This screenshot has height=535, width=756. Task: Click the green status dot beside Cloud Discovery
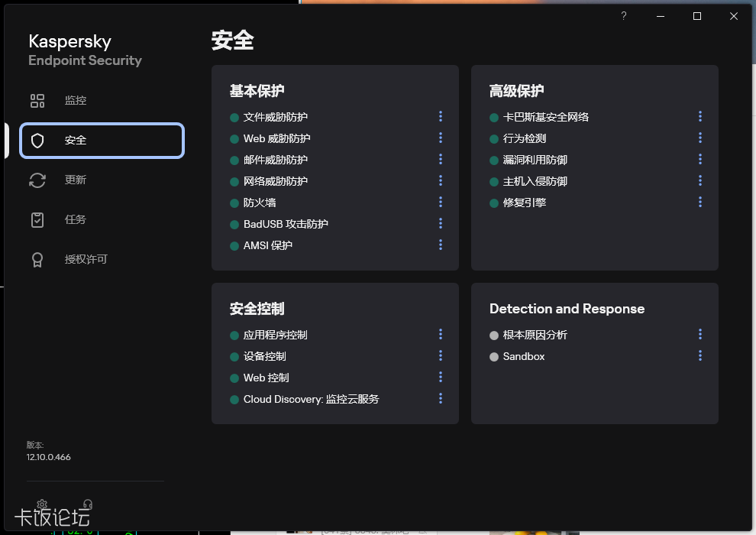pos(234,400)
